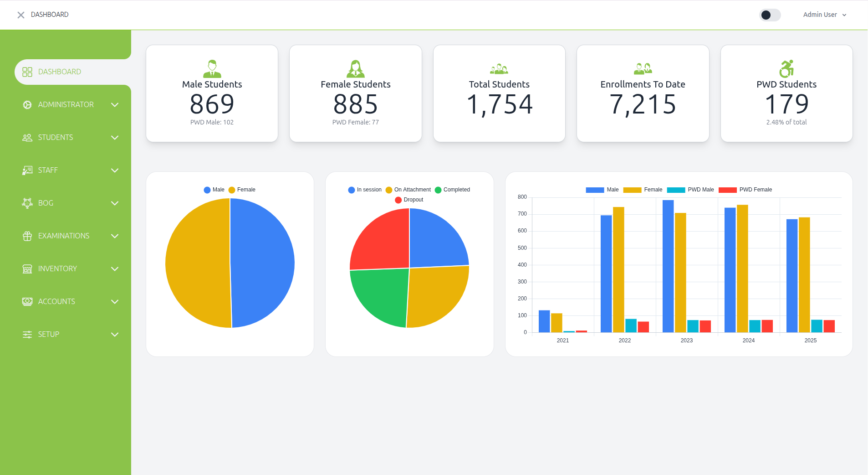Toggle In session legend item

click(x=365, y=190)
